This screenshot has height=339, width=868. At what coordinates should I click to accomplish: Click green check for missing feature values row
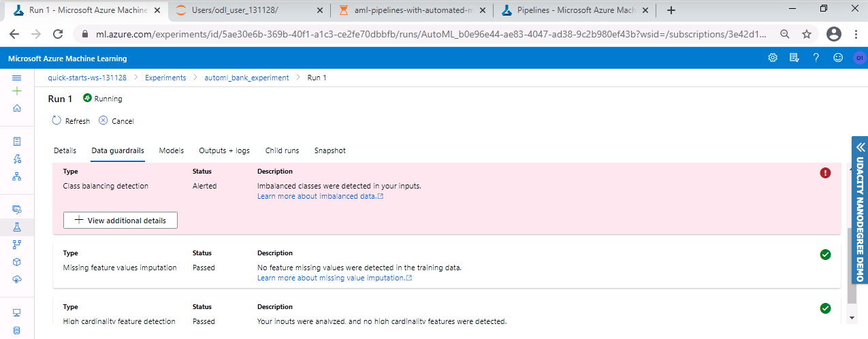pos(825,255)
